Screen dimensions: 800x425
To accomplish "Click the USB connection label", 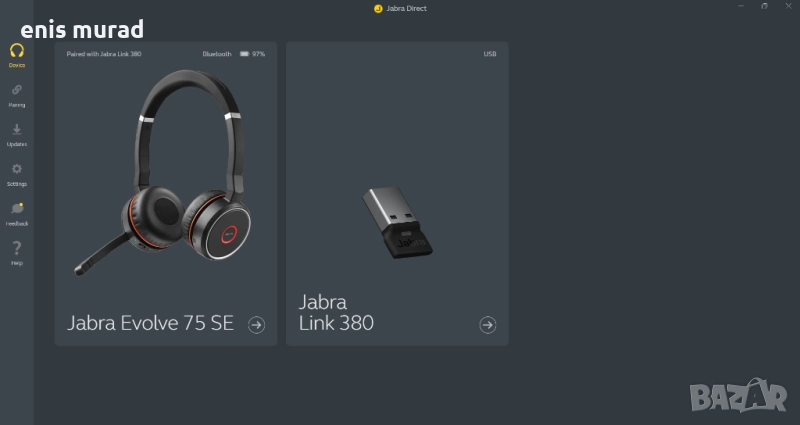I will 490,54.
